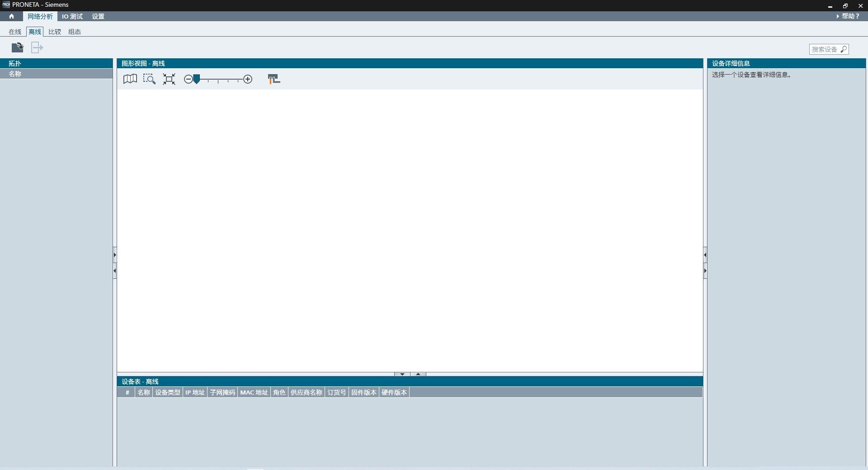Click the 固件版本 column header
The image size is (868, 470).
364,392
